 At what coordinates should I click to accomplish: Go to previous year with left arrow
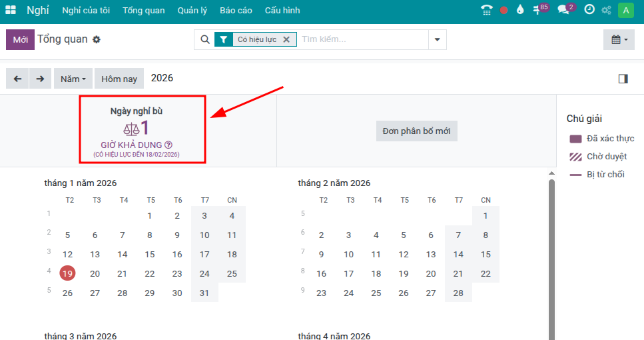pos(17,79)
